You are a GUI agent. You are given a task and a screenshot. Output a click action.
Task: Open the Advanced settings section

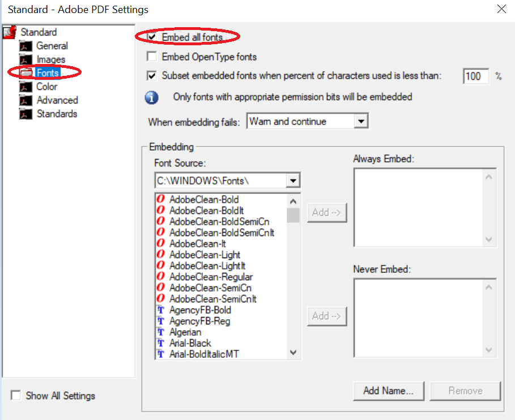[x=57, y=100]
